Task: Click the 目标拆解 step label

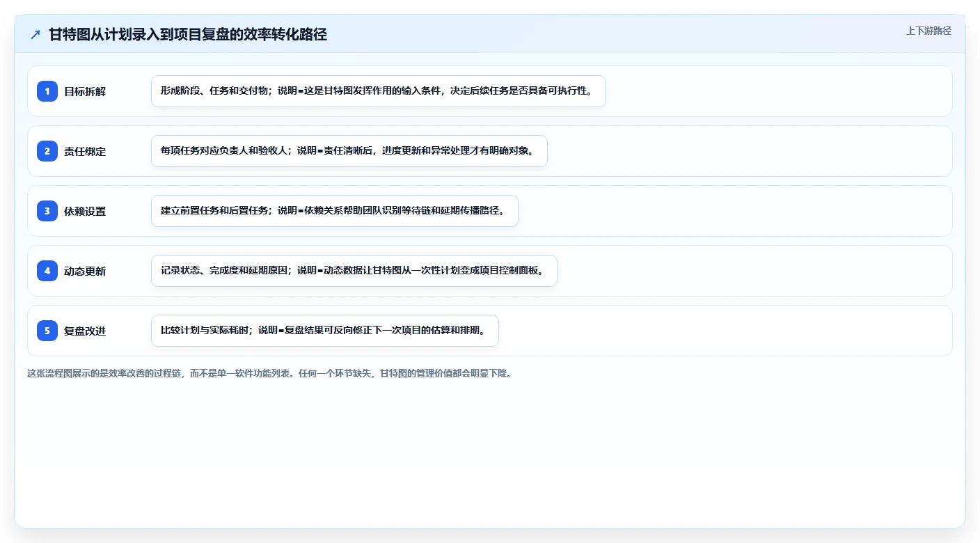Action: pos(85,91)
